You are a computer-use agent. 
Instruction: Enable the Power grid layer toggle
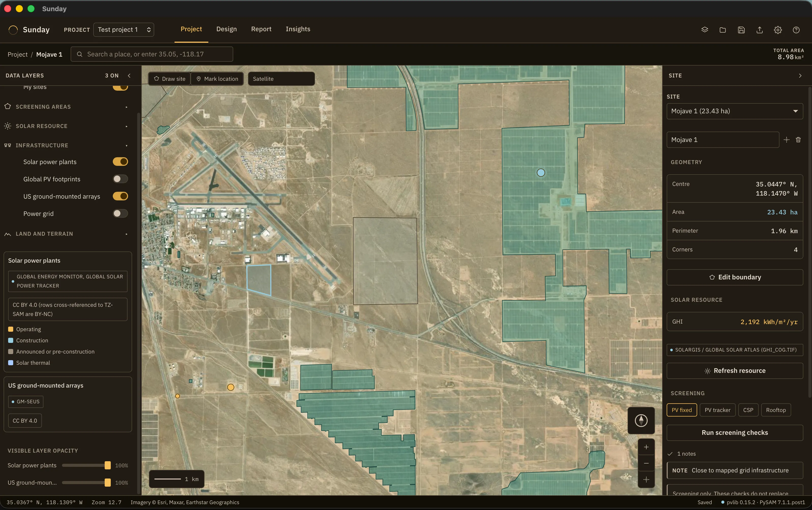(120, 213)
